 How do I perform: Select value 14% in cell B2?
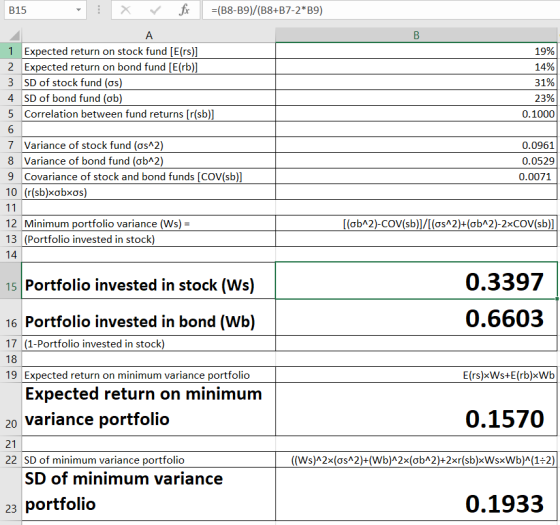click(x=416, y=67)
